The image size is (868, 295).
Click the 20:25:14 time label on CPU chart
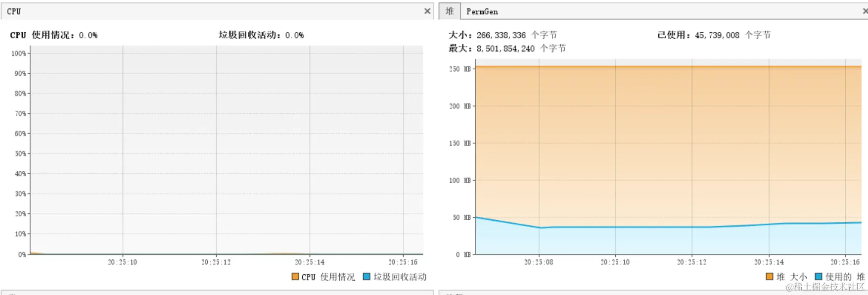point(310,262)
